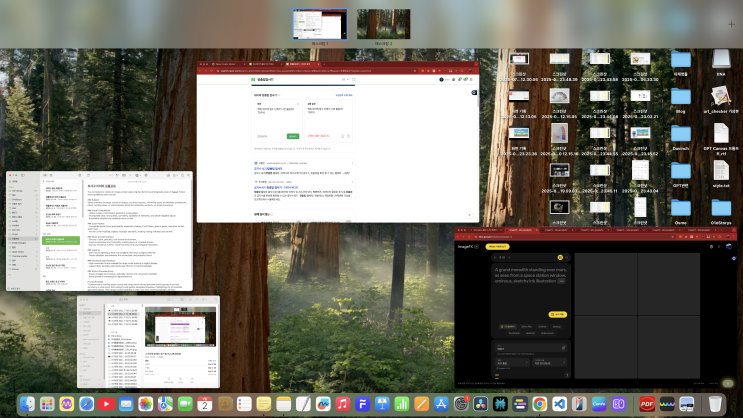Click yellow generate button in ImageFX window
Image resolution: width=743 pixels, height=418 pixels.
[557, 314]
